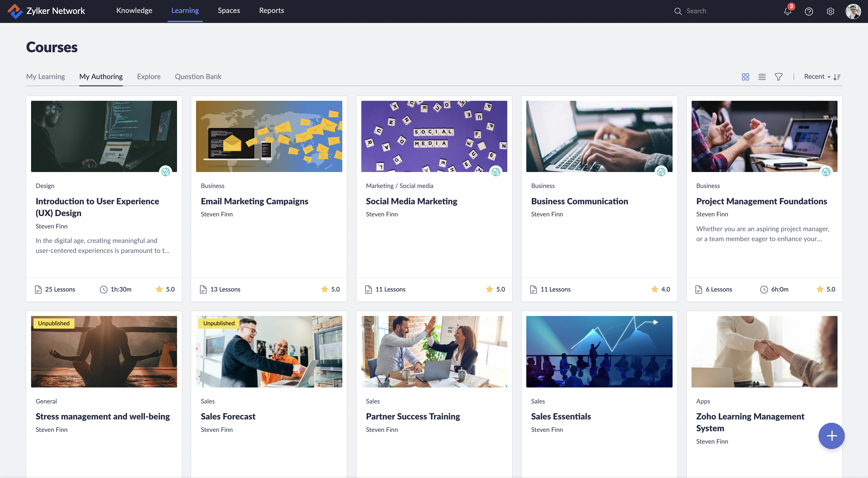Click globe badge on Business Communication card
The image size is (868, 478).
661,172
